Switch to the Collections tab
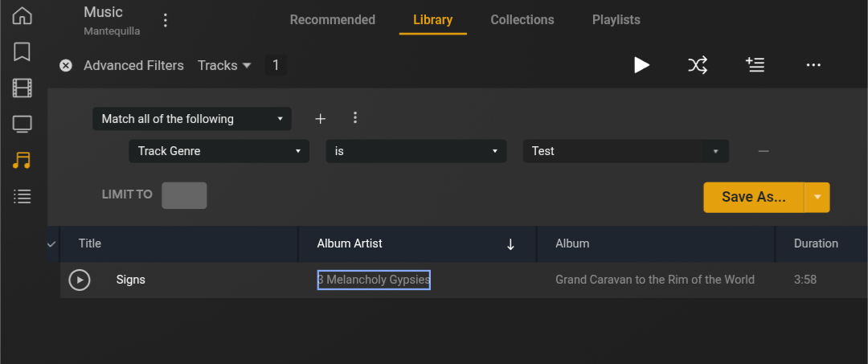This screenshot has width=868, height=364. pyautogui.click(x=522, y=20)
